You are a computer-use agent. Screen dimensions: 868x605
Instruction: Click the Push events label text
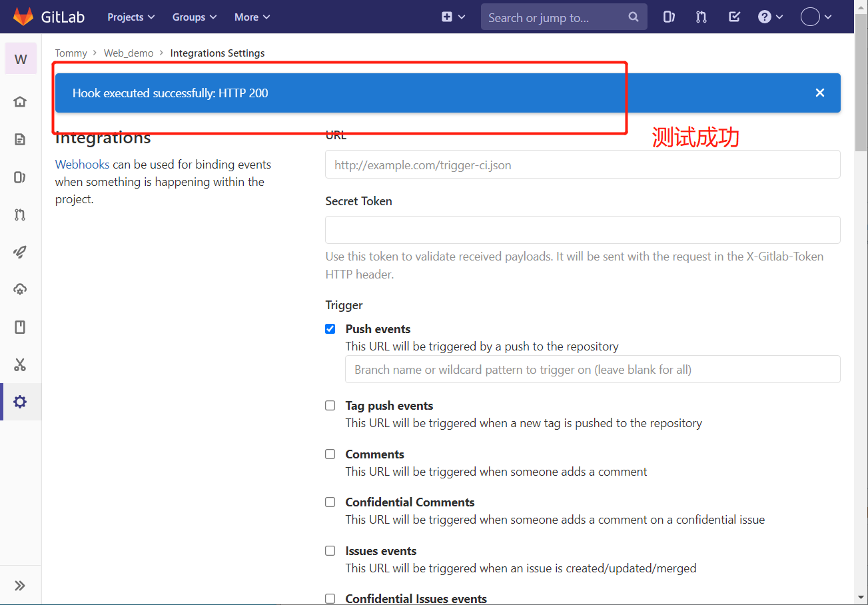pos(378,329)
